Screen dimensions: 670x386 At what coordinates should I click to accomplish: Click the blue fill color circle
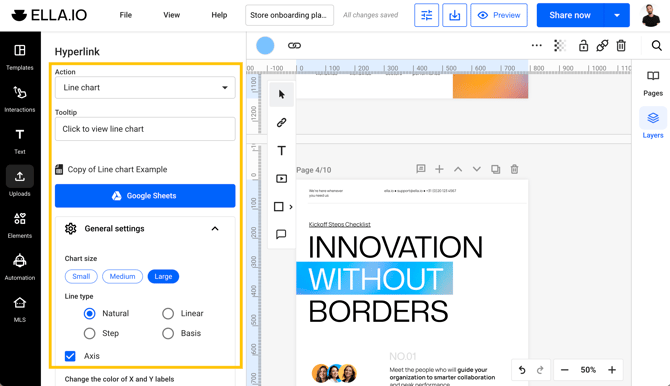[x=265, y=45]
